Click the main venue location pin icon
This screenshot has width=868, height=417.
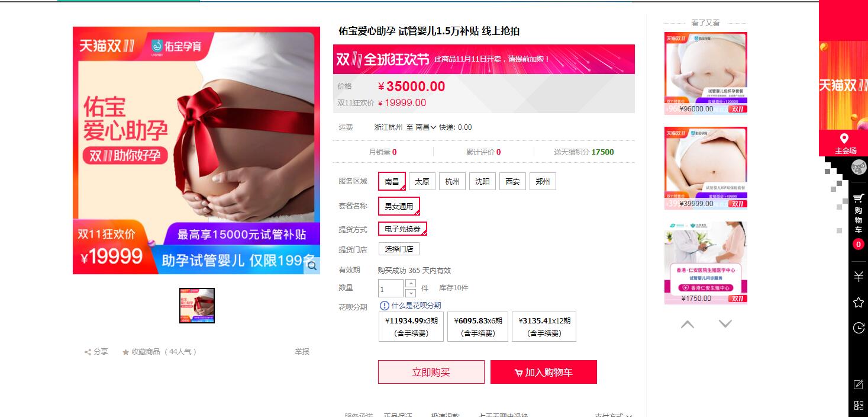pos(844,138)
